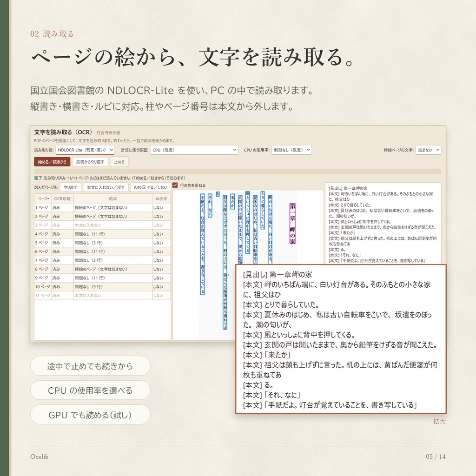The image size is (476, 476).
Task: Open the 計算に使う装置 CPU dropdown
Action: [x=194, y=150]
